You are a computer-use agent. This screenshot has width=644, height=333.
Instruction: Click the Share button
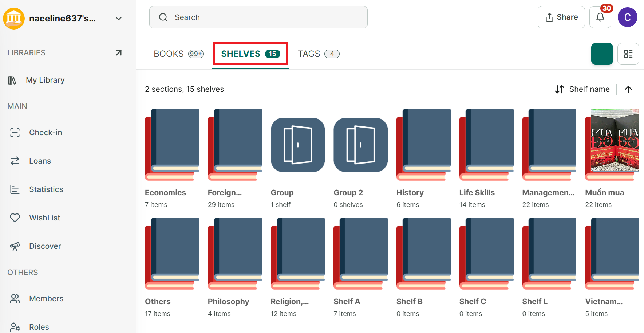tap(561, 17)
